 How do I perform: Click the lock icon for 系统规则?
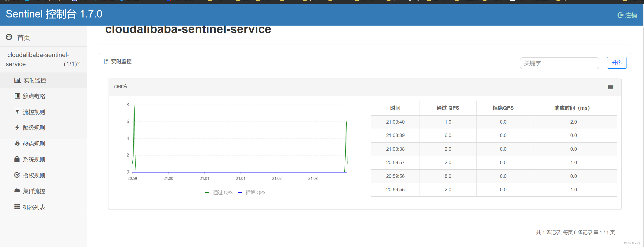pos(17,159)
